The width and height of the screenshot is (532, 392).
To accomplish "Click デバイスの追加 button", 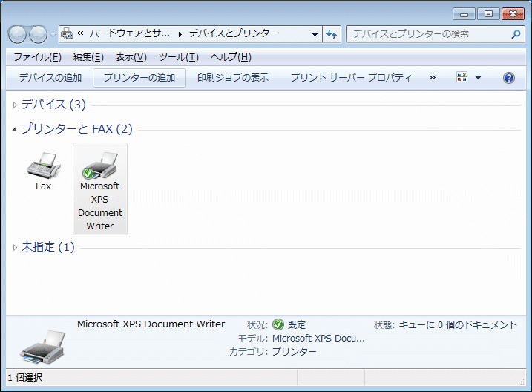I will (x=50, y=78).
